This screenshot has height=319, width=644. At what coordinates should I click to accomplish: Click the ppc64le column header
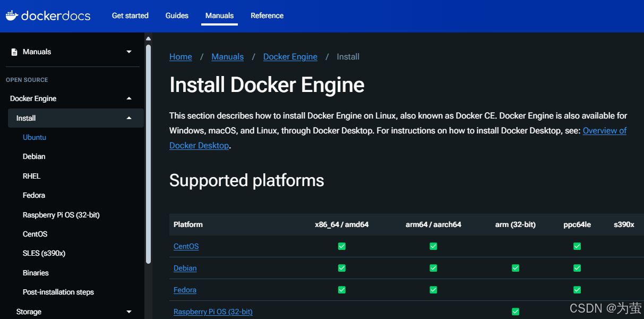point(577,224)
